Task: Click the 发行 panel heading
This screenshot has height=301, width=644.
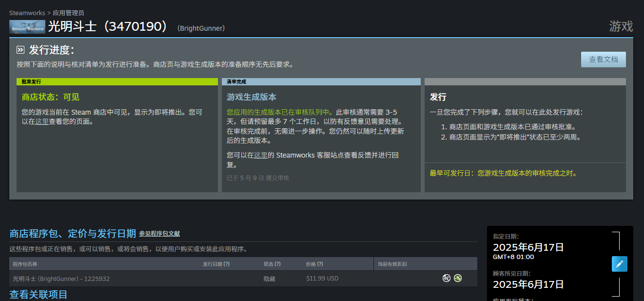Action: pos(438,97)
